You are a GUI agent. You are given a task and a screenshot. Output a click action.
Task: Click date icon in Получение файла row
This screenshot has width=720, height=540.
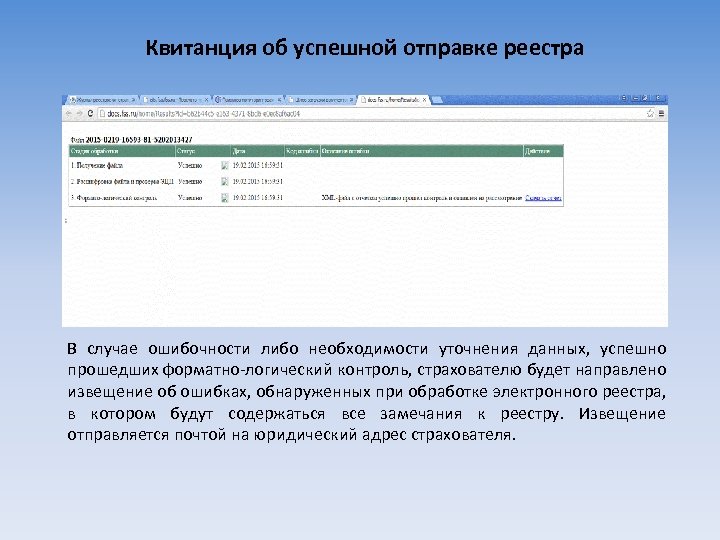tap(225, 166)
